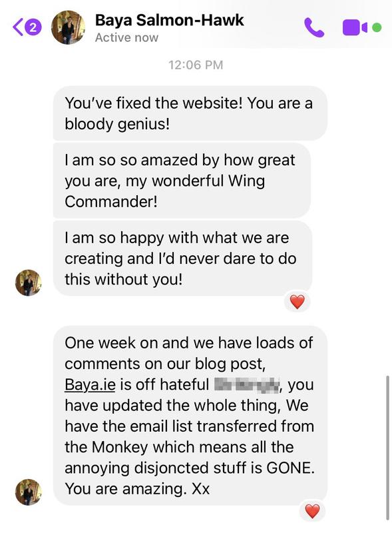Open the Baya.ie link

coord(90,385)
